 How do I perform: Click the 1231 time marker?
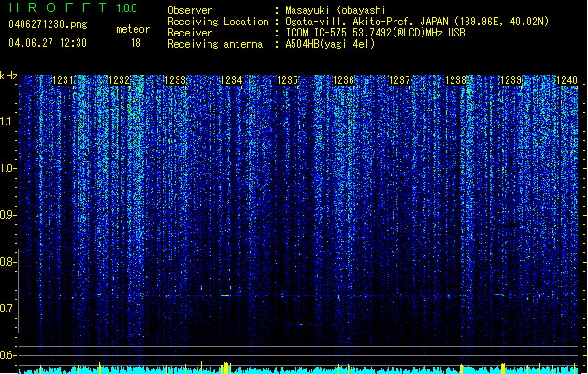pos(63,80)
